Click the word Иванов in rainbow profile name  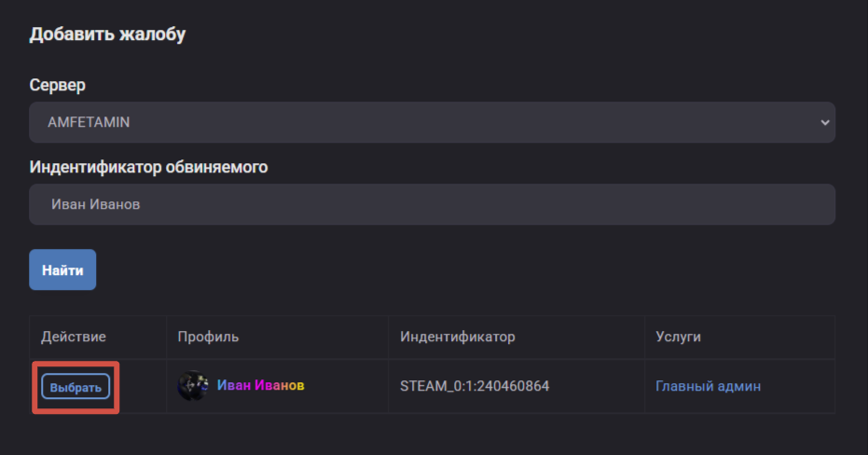(x=280, y=385)
